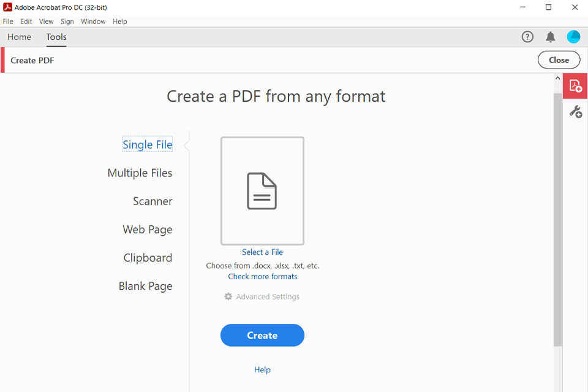
Task: Click the Check more formats link
Action: pos(262,276)
